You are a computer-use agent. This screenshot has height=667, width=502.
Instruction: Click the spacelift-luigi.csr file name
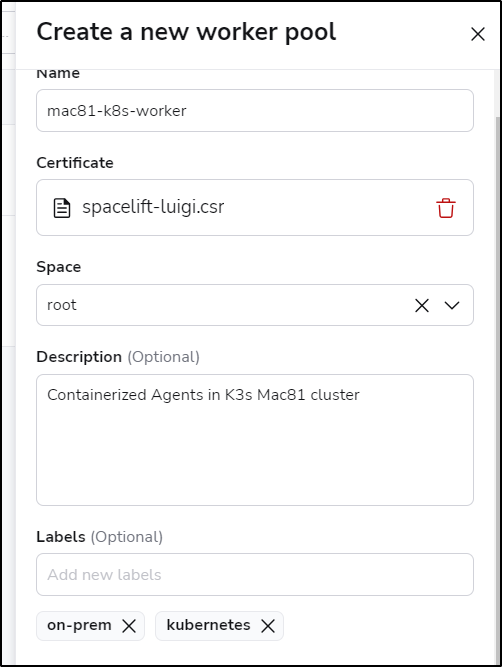click(x=153, y=207)
